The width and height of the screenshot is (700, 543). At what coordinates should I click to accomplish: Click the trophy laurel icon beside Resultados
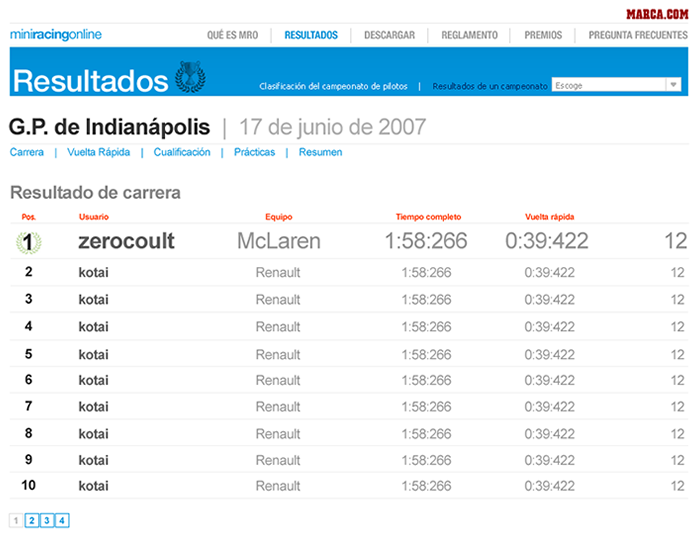pyautogui.click(x=190, y=77)
